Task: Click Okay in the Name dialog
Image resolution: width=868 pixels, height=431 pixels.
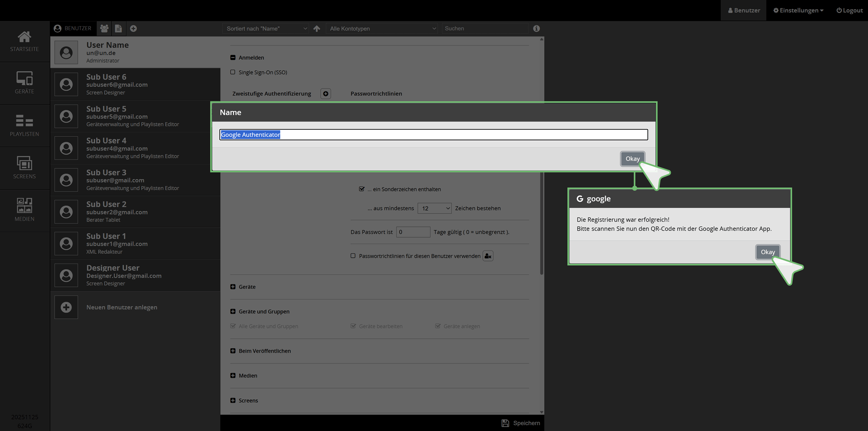Action: 632,158
